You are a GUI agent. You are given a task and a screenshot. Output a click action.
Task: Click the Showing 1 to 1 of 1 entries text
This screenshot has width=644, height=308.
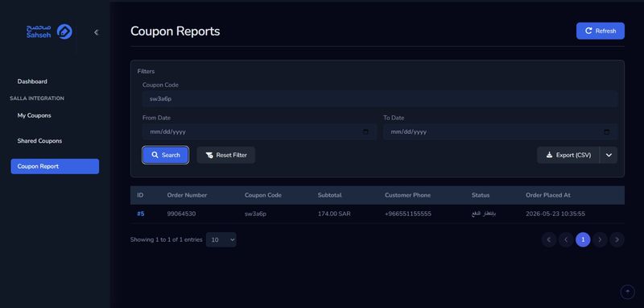[x=167, y=239]
